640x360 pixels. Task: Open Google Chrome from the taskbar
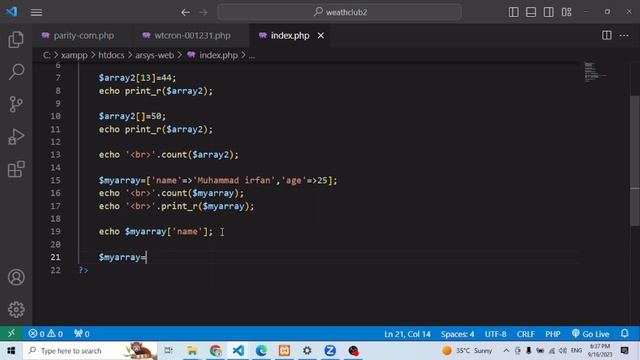point(215,351)
